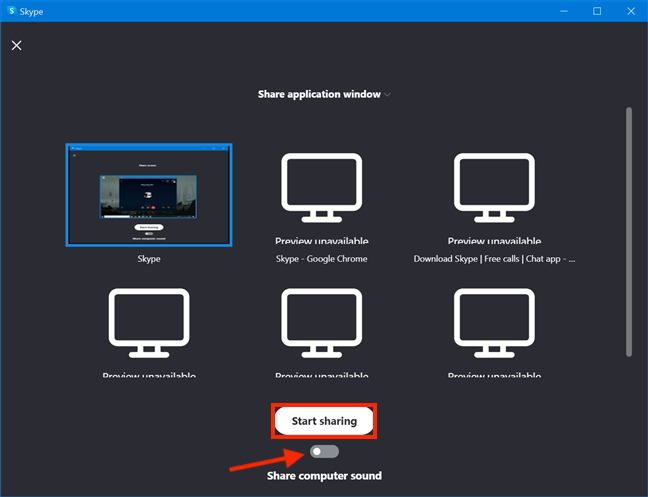The image size is (648, 497).
Task: Select monitor icon below Skype - Google Chrome
Action: [x=322, y=323]
